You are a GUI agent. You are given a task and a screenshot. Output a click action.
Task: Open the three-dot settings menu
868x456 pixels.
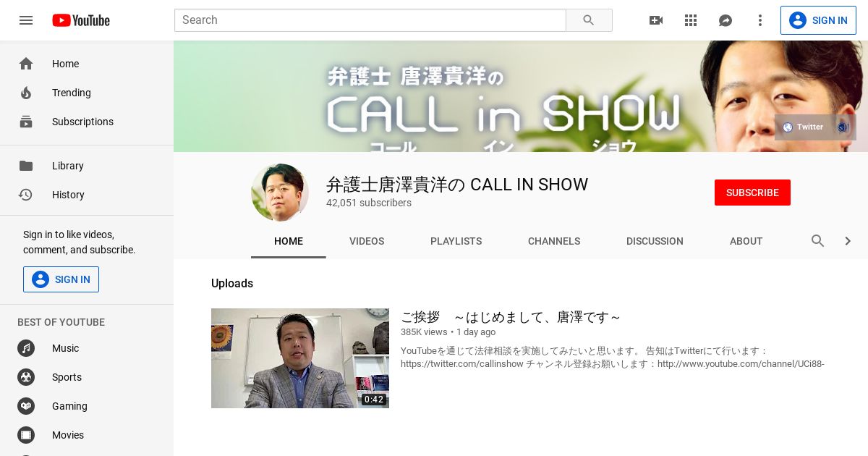coord(760,20)
